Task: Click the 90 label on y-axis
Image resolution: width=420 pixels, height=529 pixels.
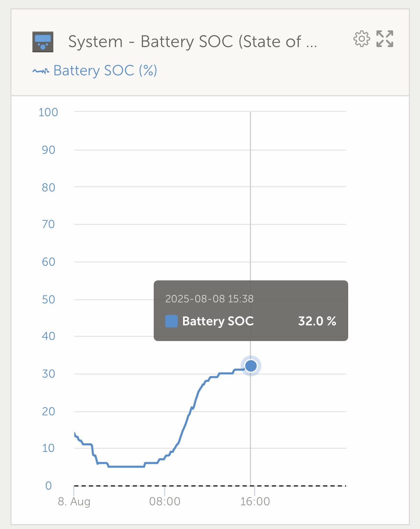Action: pos(48,150)
